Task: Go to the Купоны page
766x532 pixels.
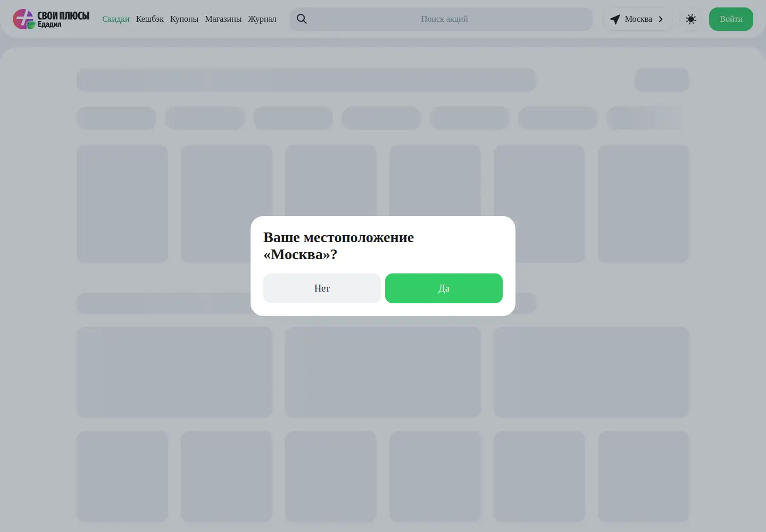Action: 184,19
